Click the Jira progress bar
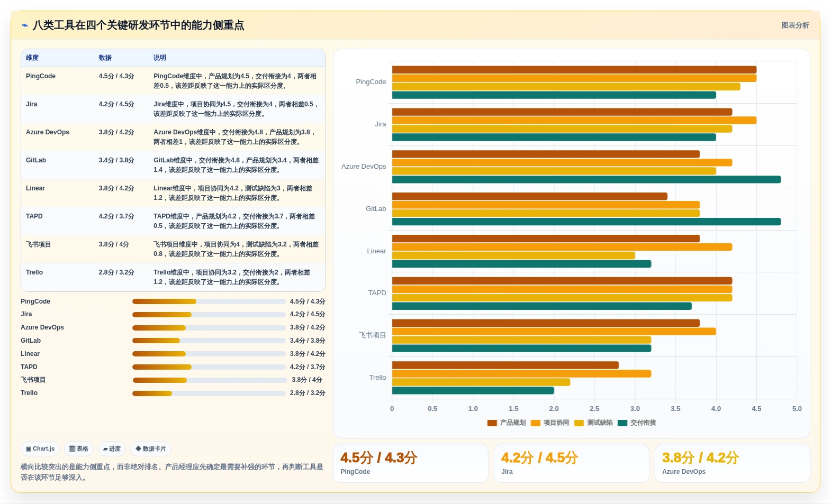Viewport: 831px width, 504px height. pos(209,315)
